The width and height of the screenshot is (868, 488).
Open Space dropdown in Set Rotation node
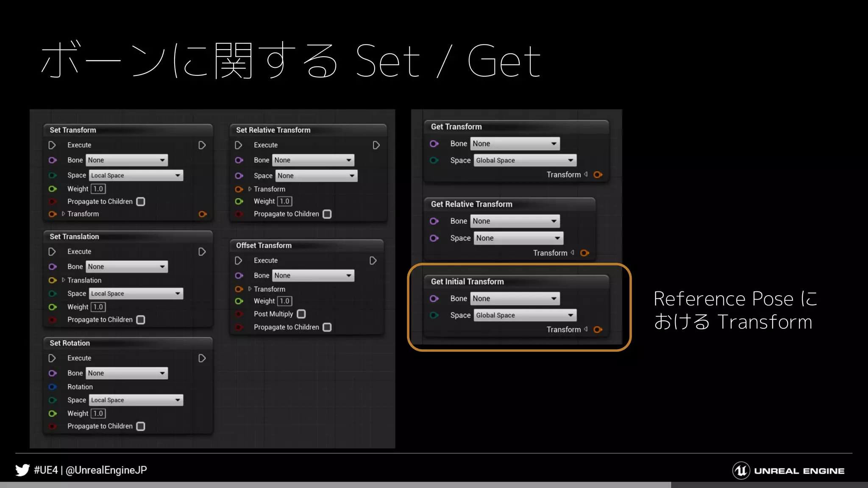136,400
